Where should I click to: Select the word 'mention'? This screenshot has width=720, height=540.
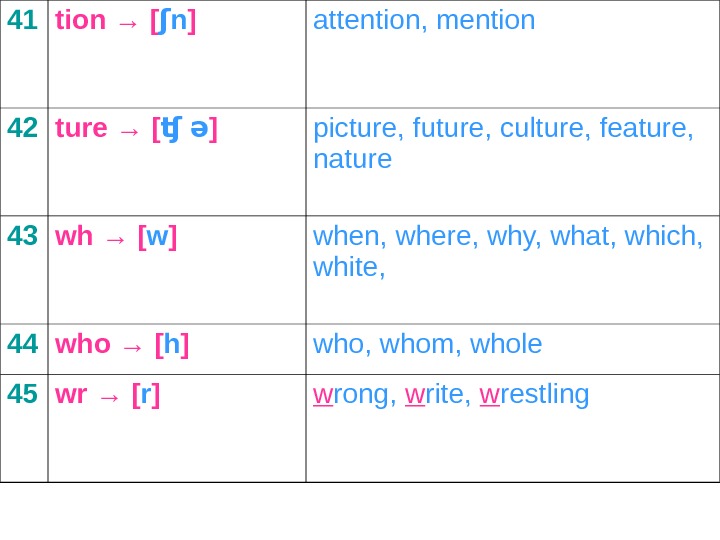(486, 20)
